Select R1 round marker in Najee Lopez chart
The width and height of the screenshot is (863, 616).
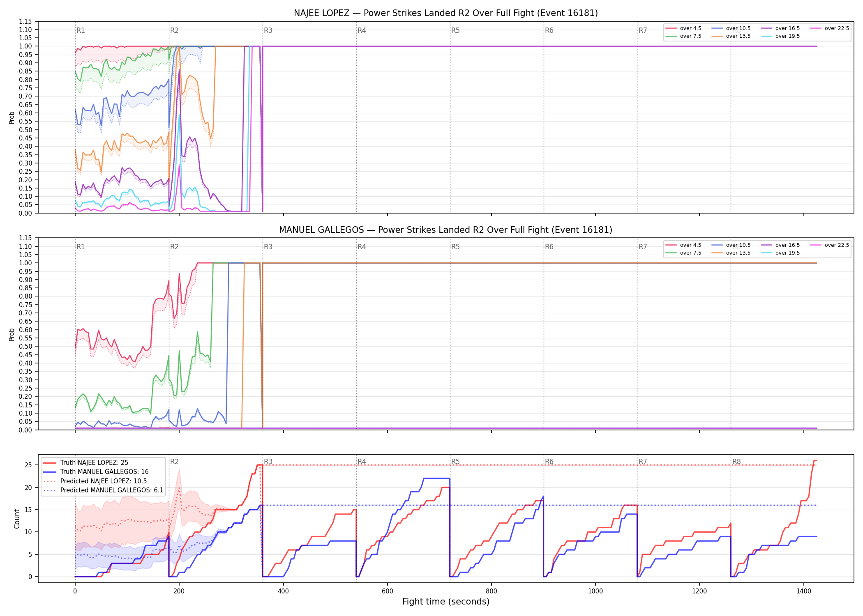[x=81, y=30]
